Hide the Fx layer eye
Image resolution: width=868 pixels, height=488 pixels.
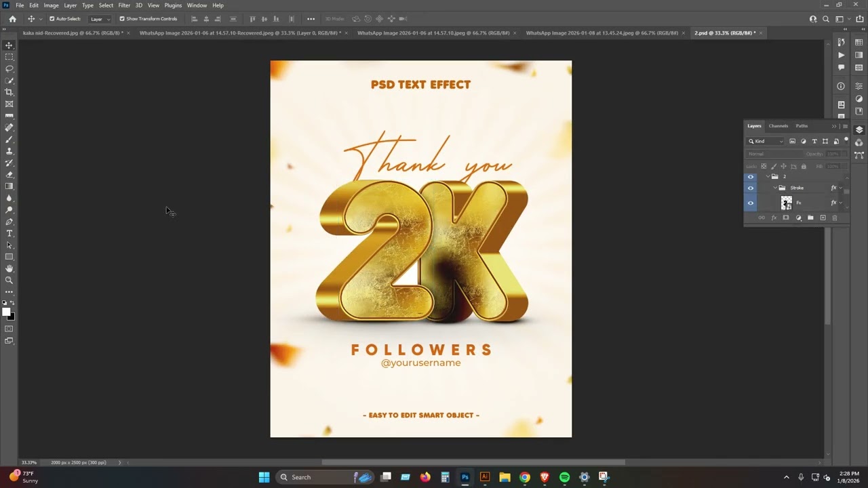(x=750, y=203)
